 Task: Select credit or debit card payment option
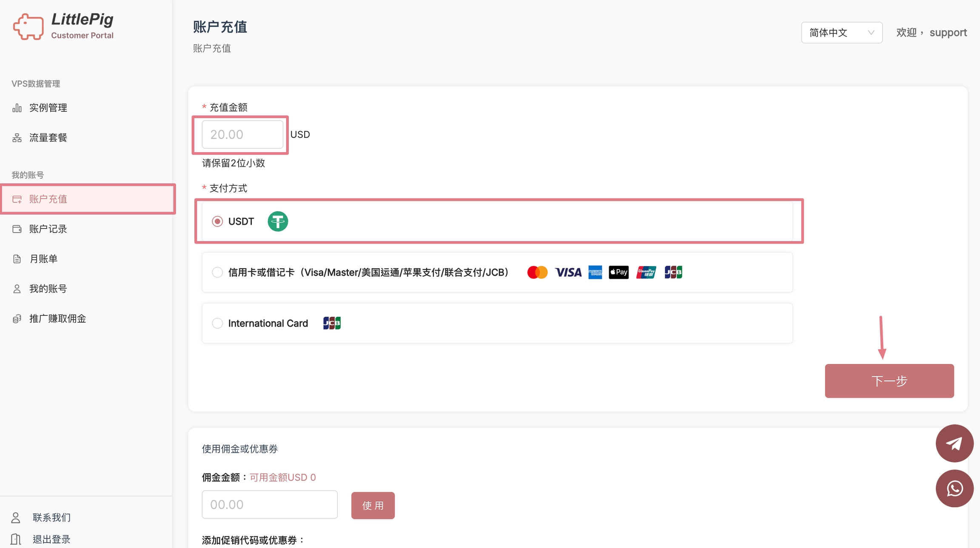click(217, 272)
